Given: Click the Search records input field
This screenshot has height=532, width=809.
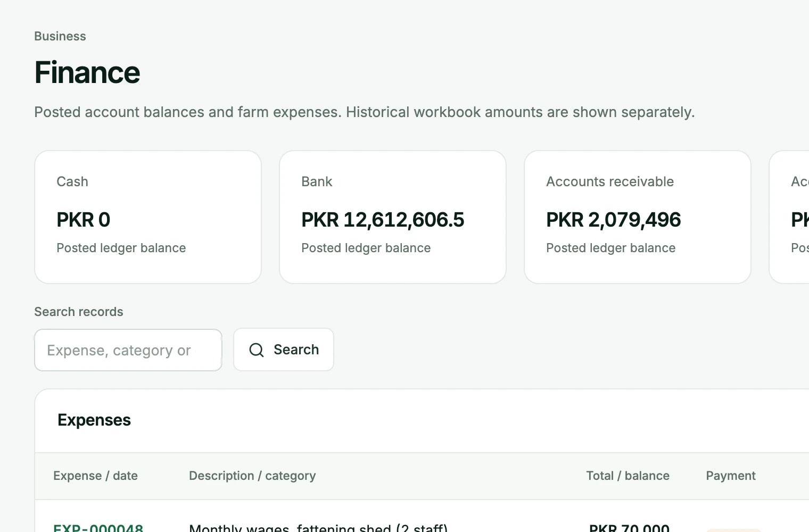Looking at the screenshot, I should tap(128, 350).
